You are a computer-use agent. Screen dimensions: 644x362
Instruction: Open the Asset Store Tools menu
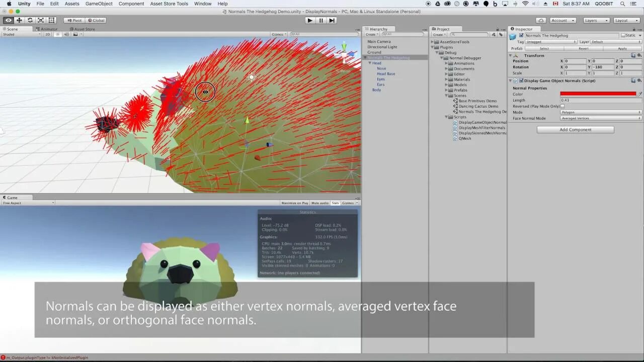(169, 4)
